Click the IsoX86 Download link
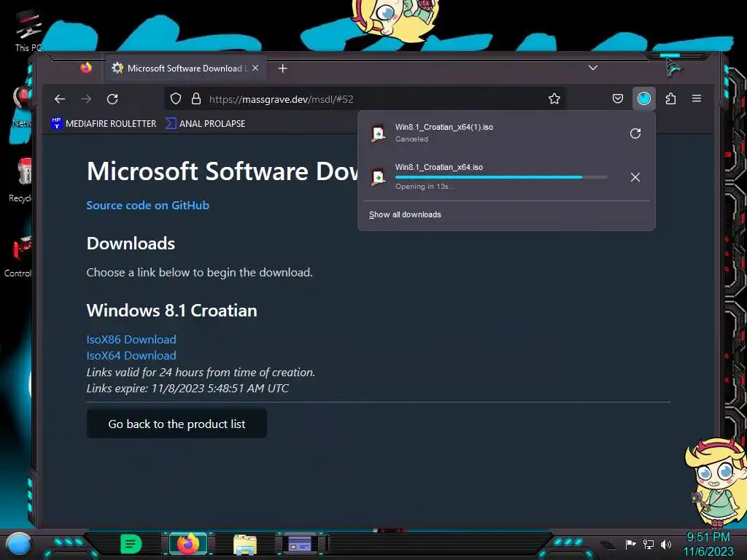 [x=131, y=340]
